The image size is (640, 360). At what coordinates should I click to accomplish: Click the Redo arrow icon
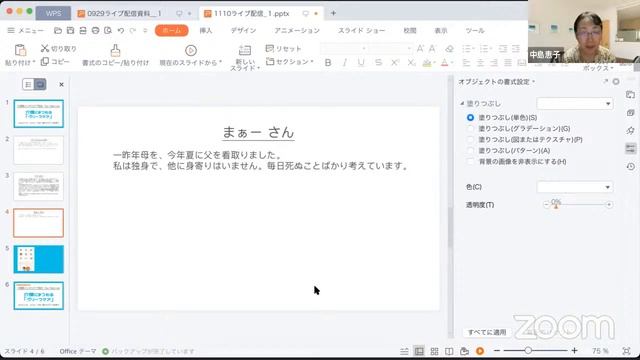133,31
